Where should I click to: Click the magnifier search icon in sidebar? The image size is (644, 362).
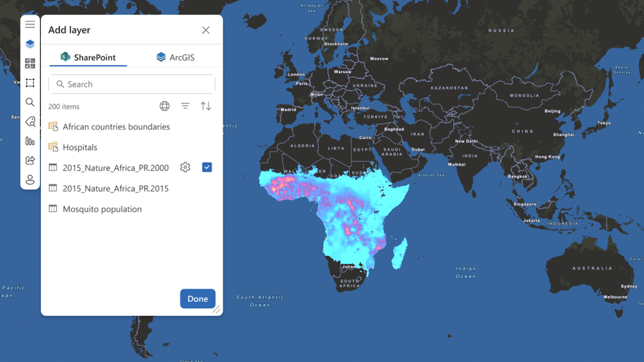30,102
